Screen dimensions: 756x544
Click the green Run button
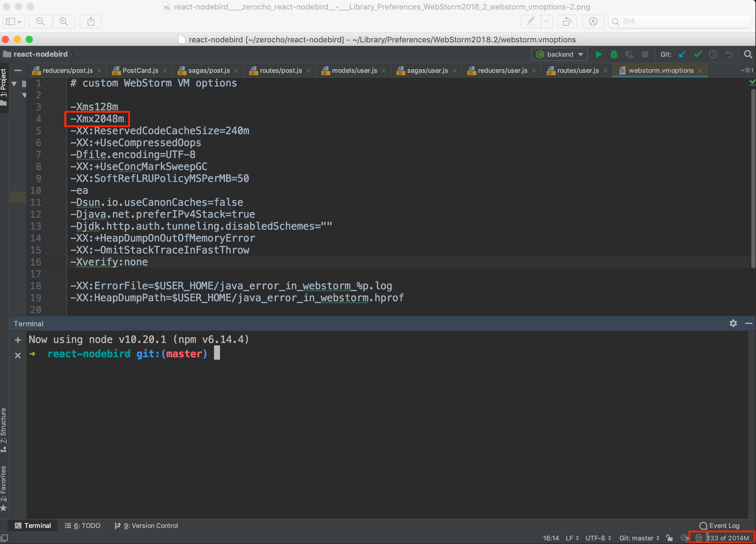point(599,54)
